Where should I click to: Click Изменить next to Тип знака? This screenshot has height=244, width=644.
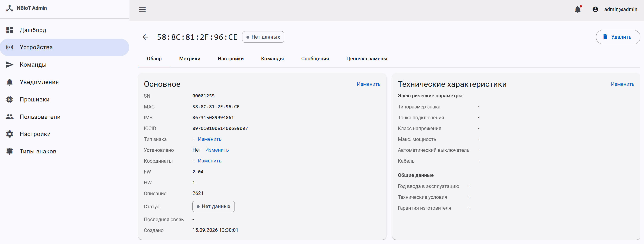[209, 139]
